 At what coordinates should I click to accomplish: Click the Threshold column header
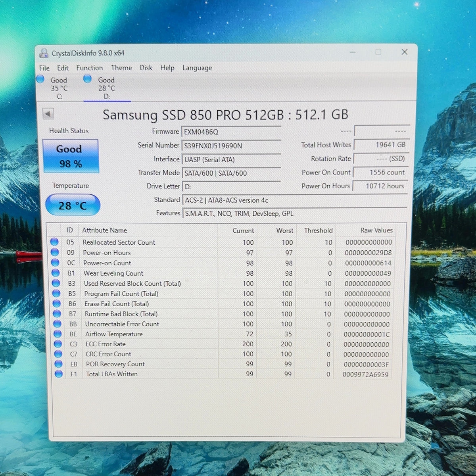pyautogui.click(x=318, y=230)
